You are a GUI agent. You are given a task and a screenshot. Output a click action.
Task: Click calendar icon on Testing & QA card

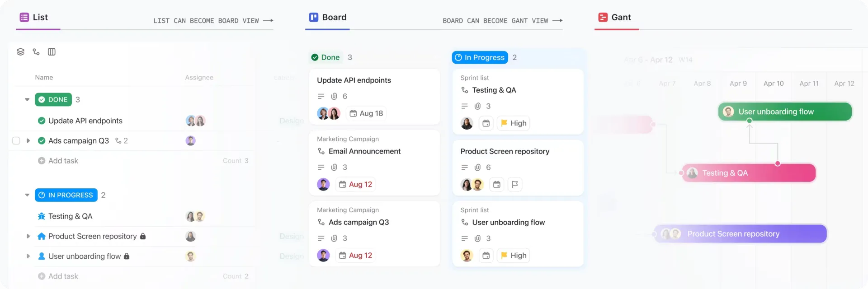pos(486,123)
